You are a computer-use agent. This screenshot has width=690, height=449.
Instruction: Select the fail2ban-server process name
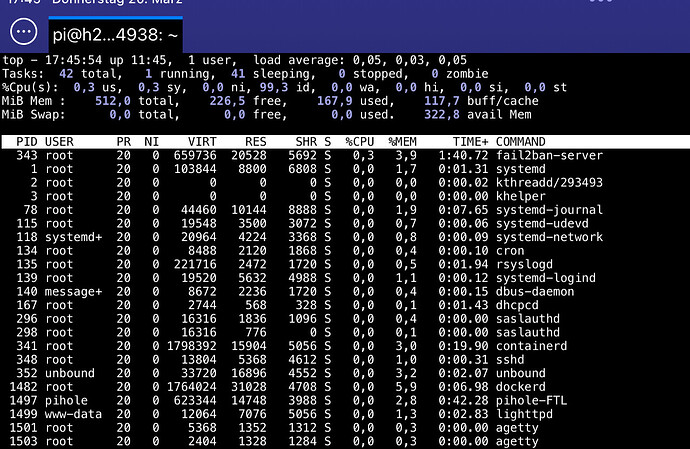(x=549, y=155)
